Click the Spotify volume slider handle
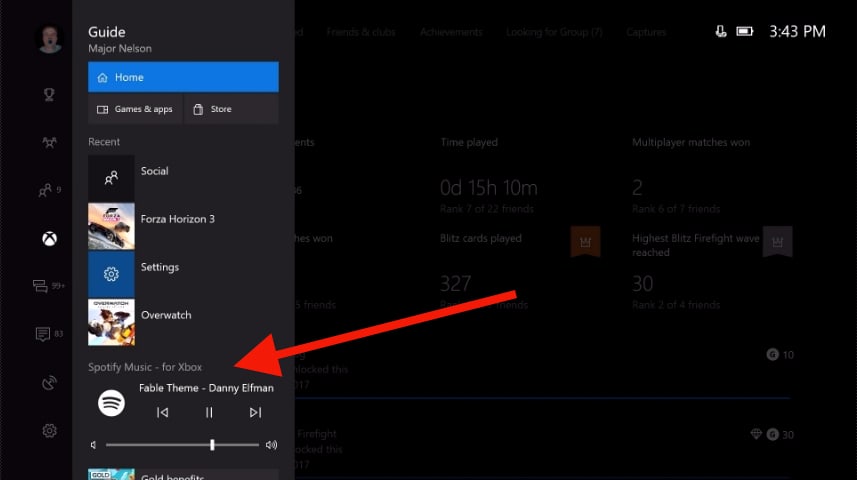Screen dimensions: 857x480 pos(212,445)
